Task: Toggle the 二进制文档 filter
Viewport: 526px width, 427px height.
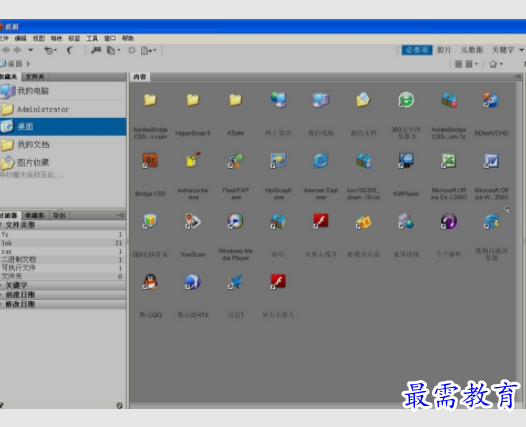Action: 63,260
